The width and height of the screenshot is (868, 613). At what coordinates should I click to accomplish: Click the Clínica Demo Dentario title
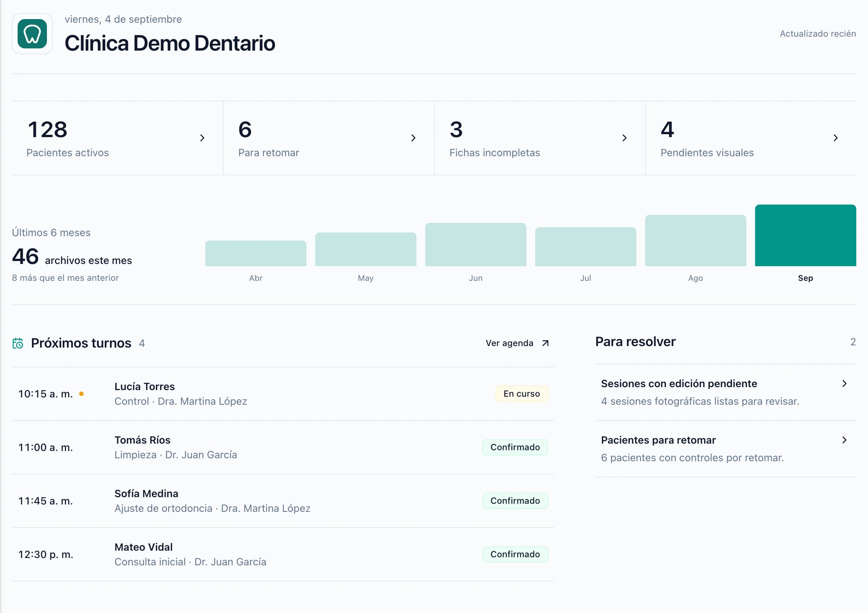(170, 43)
